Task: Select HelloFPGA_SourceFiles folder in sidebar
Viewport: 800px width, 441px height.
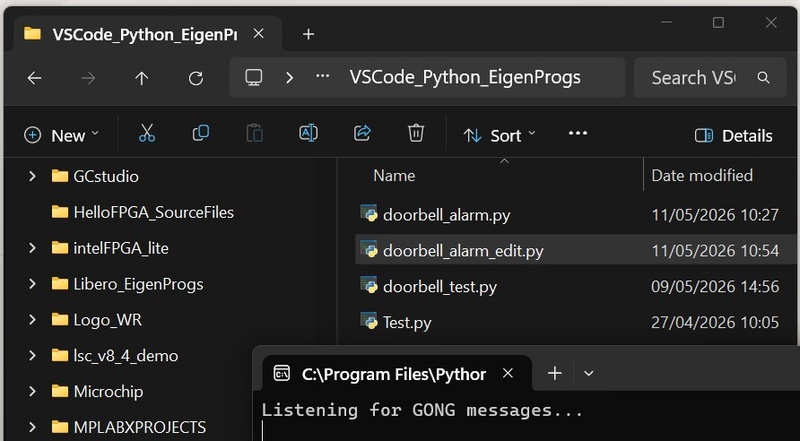Action: pos(143,212)
